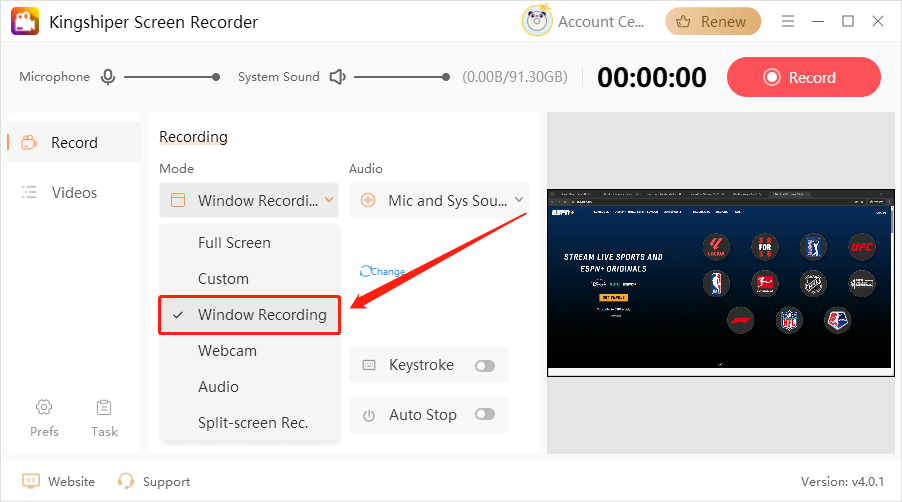The height and width of the screenshot is (502, 902).
Task: Click the System Sound speaker icon
Action: [x=338, y=77]
